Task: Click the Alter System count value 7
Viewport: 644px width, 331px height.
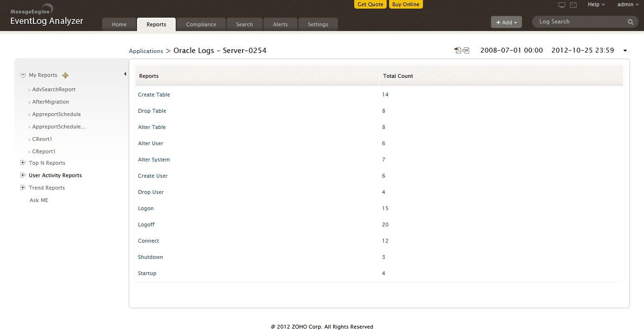Action: [384, 160]
